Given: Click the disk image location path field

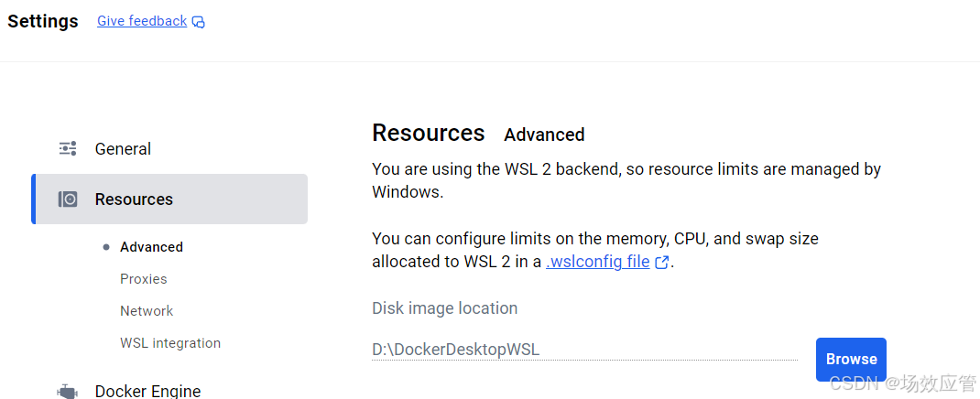Looking at the screenshot, I should (584, 350).
